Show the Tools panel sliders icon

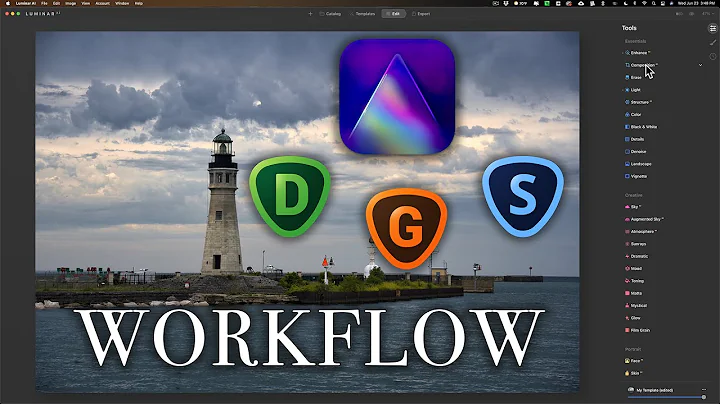713,28
